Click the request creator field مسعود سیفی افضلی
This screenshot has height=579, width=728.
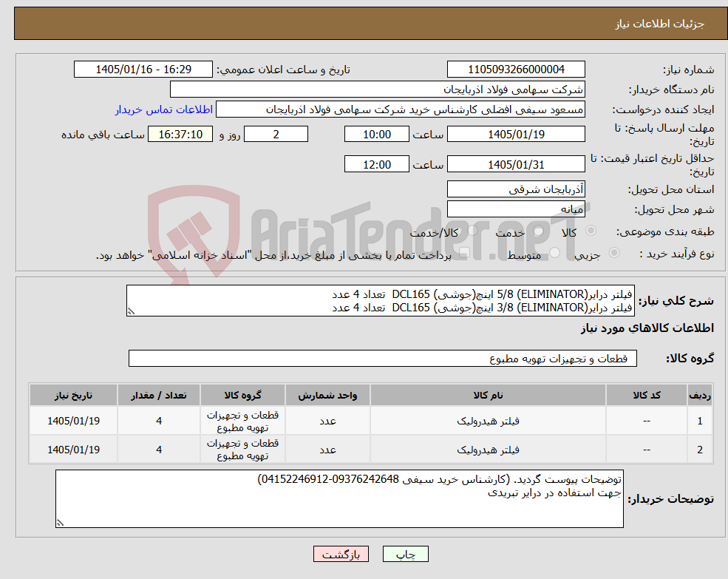[x=400, y=109]
